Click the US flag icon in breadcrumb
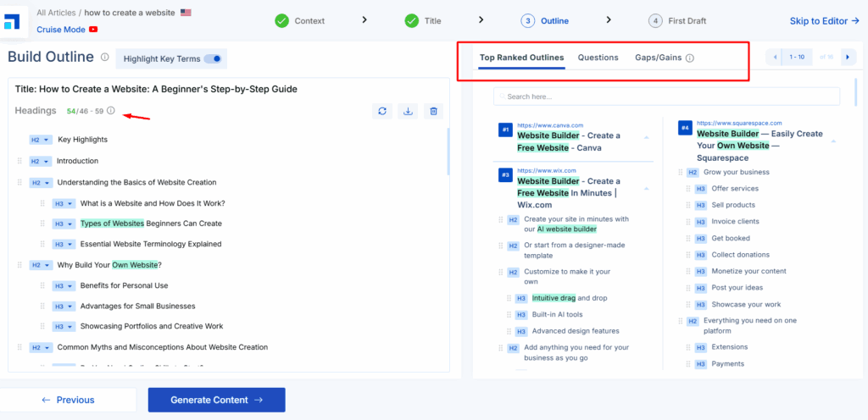868x420 pixels. click(x=186, y=12)
